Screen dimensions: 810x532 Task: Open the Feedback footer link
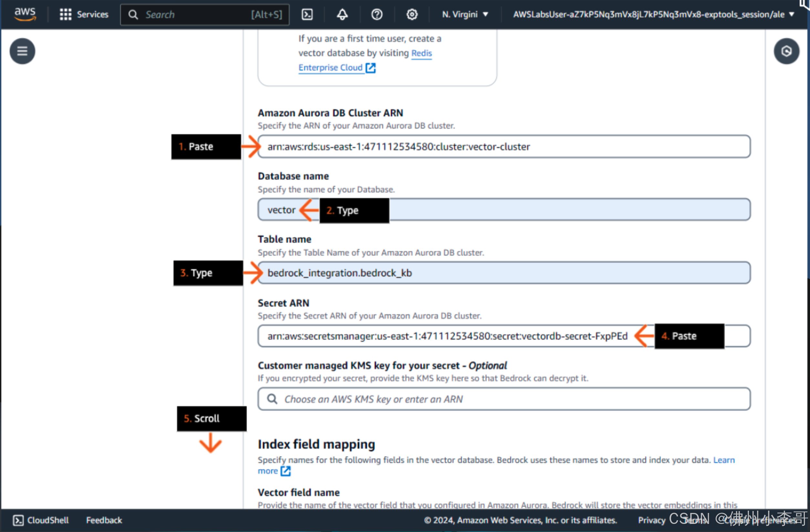tap(104, 520)
